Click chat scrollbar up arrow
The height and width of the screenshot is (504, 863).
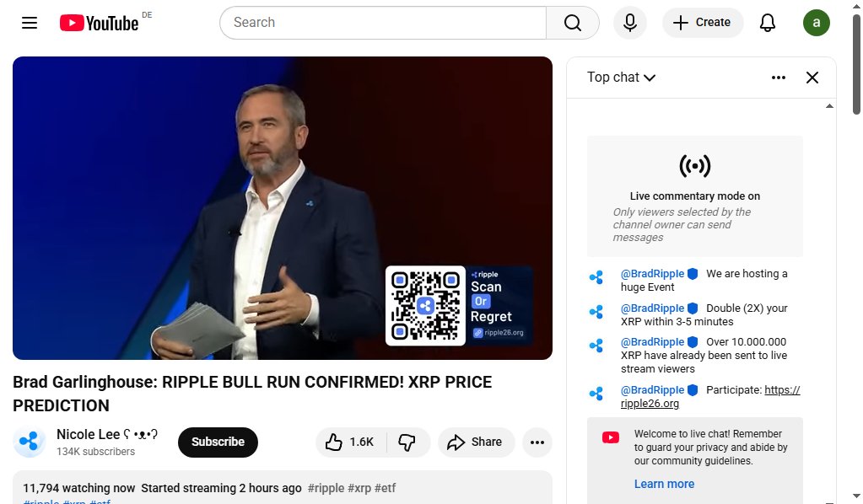pos(829,106)
